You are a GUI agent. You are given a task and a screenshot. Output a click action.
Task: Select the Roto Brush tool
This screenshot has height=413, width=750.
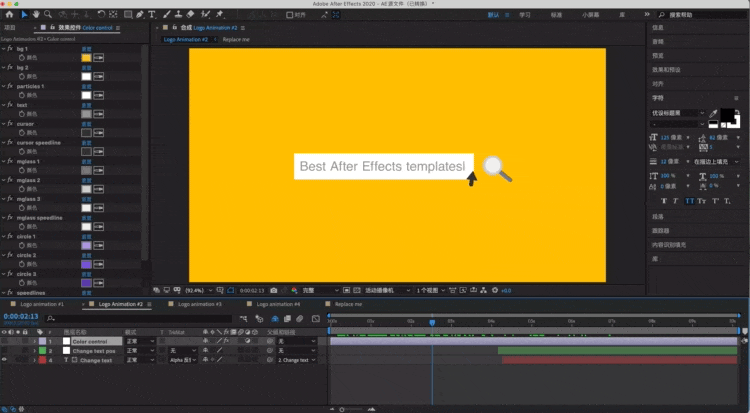tap(205, 14)
